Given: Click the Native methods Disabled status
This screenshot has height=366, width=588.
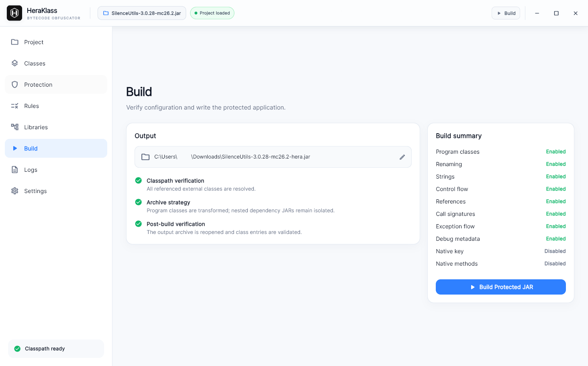Looking at the screenshot, I should coord(555,264).
